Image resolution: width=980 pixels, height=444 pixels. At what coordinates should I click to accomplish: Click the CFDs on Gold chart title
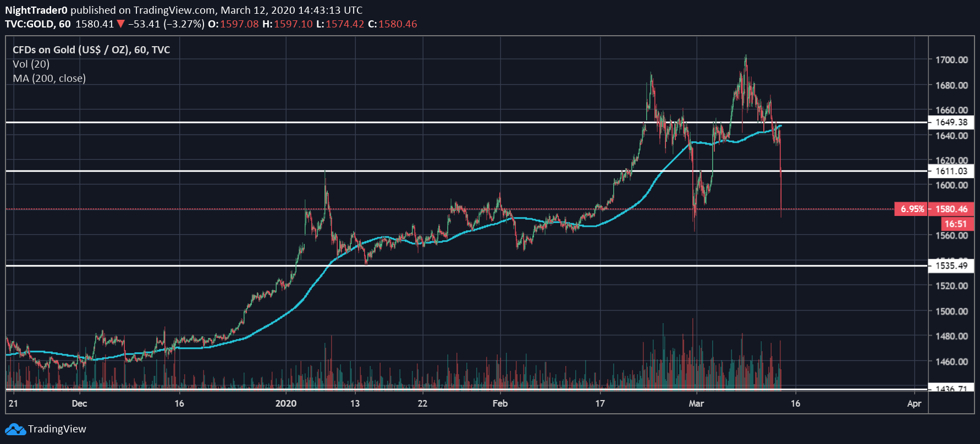point(91,50)
